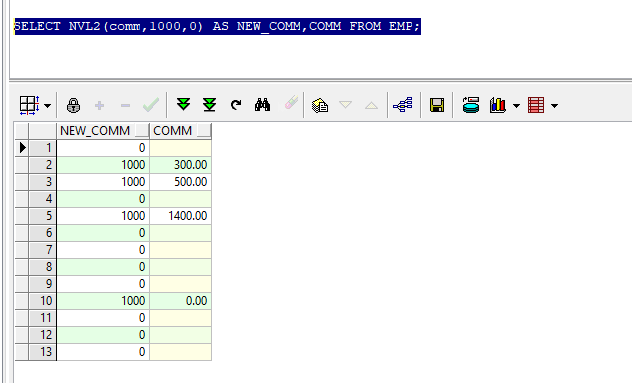Viewport: 632px width, 383px height.
Task: Click the select-all grid corner cell
Action: 22,131
